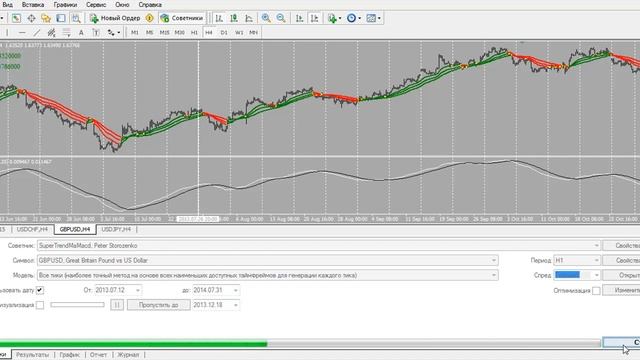Viewport: 640px width, 360px height.
Task: Open the Справка menu
Action: [x=150, y=5]
